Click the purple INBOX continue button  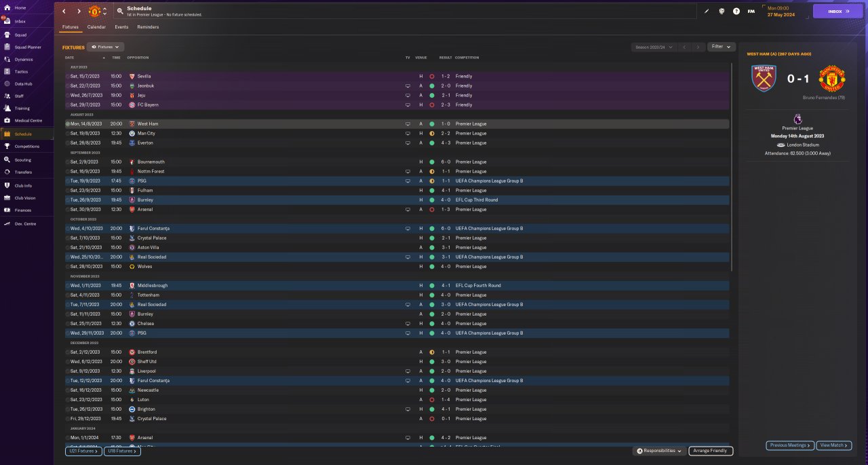838,12
